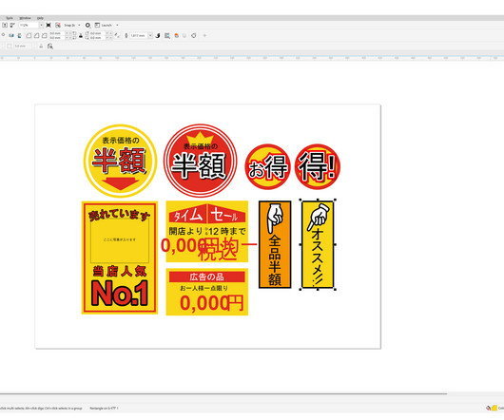
Task: Select the orange 全品半額 banner
Action: pos(275,244)
